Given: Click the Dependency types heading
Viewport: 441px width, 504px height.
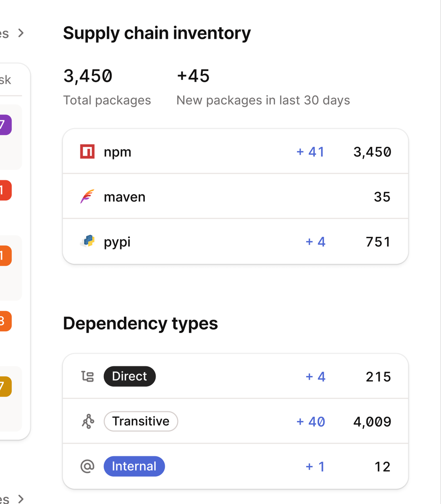Looking at the screenshot, I should [x=140, y=323].
